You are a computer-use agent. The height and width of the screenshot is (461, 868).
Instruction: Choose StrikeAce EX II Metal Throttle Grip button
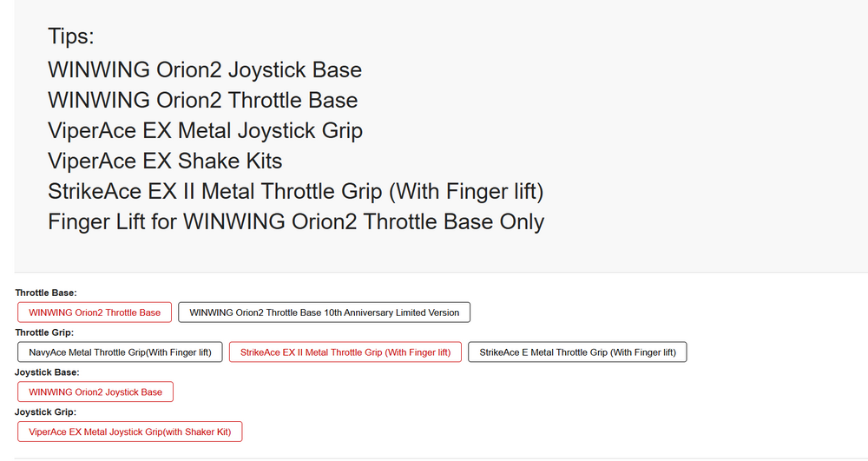click(x=345, y=352)
